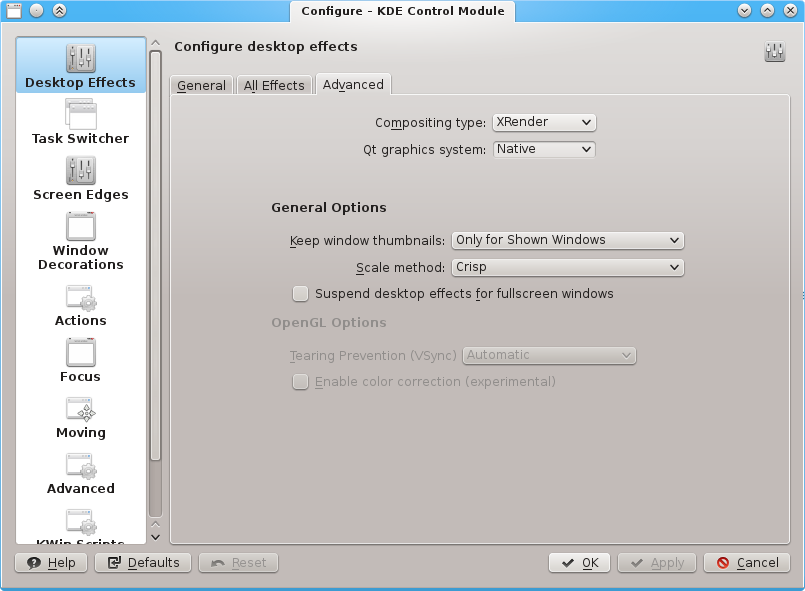Click the shade window button in the title bar
805x591 pixels.
pyautogui.click(x=60, y=10)
